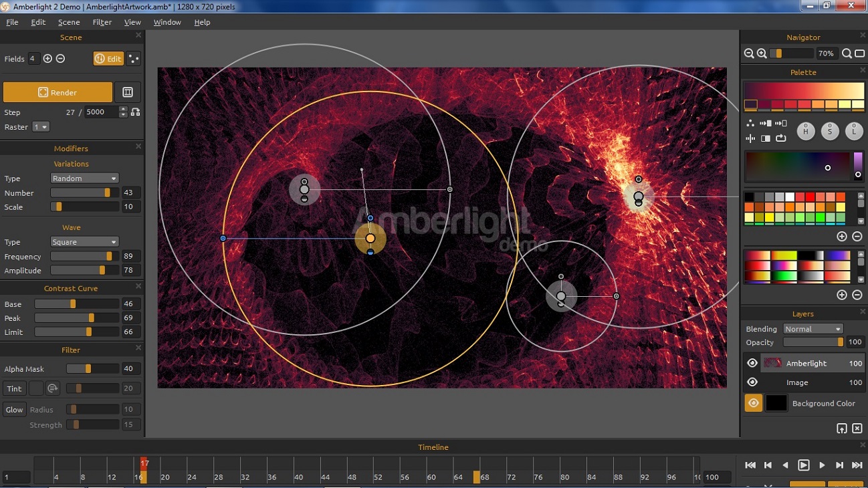Toggle the Tint filter
Image resolution: width=868 pixels, height=488 pixels.
(14, 388)
